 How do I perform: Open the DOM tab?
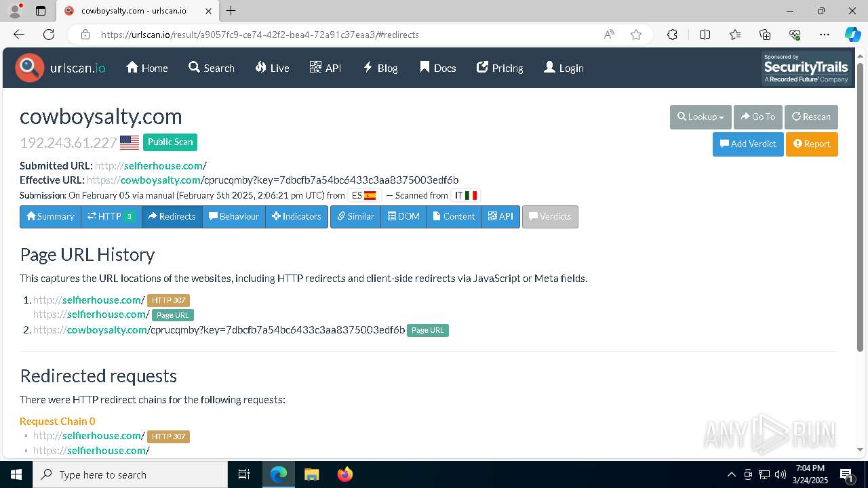[403, 216]
